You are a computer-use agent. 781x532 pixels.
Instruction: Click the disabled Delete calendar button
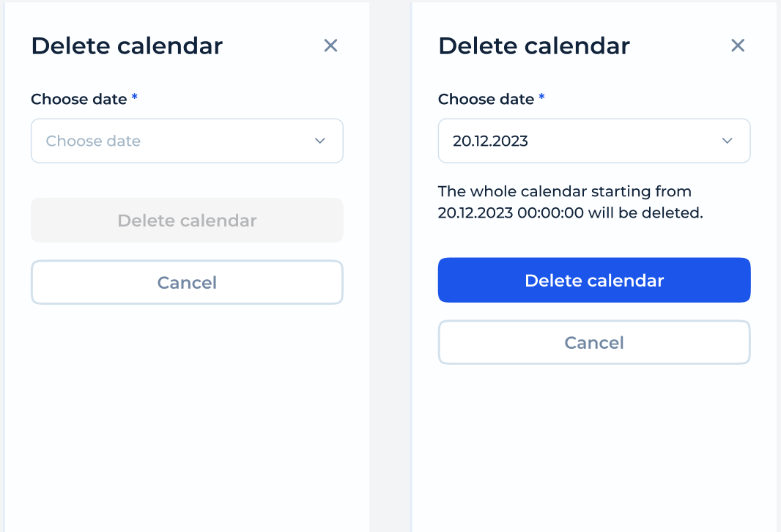187,220
